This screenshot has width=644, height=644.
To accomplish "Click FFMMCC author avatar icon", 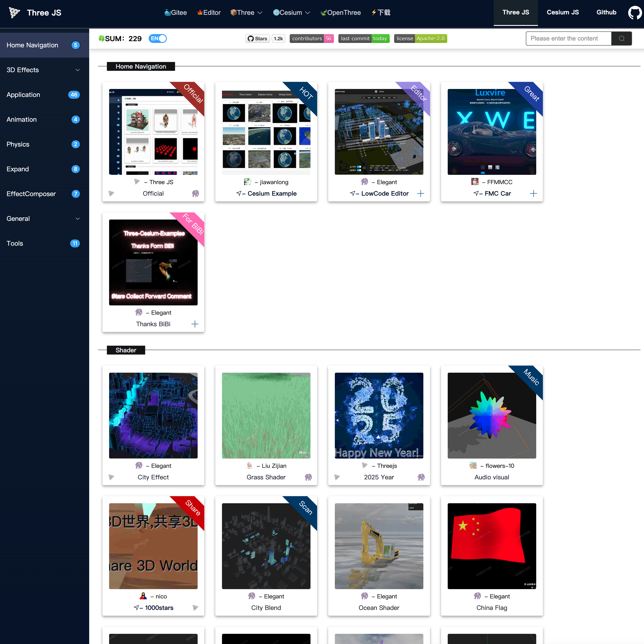I will tap(475, 182).
